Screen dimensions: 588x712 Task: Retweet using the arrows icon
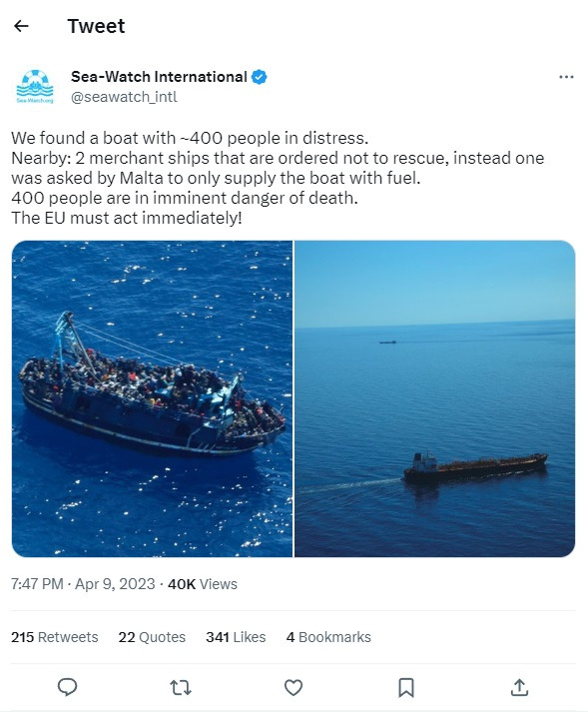(181, 687)
